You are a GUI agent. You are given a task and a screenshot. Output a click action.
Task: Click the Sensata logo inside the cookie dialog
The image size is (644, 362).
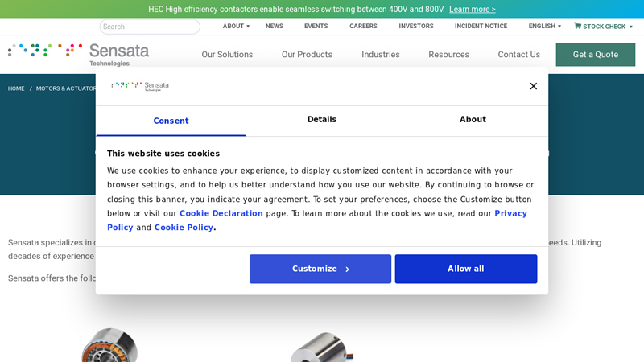pos(140,86)
